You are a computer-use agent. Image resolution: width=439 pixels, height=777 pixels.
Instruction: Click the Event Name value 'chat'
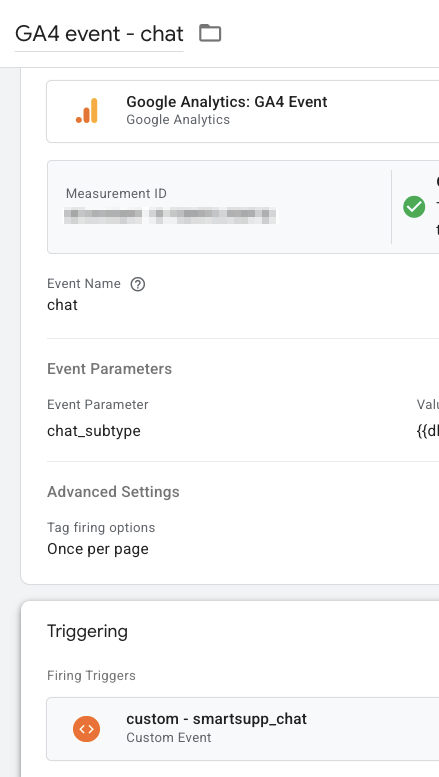click(62, 305)
